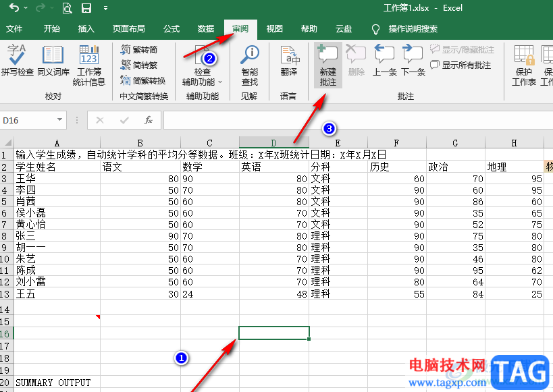
Task: Click the Name Box showing D16
Action: pos(28,120)
